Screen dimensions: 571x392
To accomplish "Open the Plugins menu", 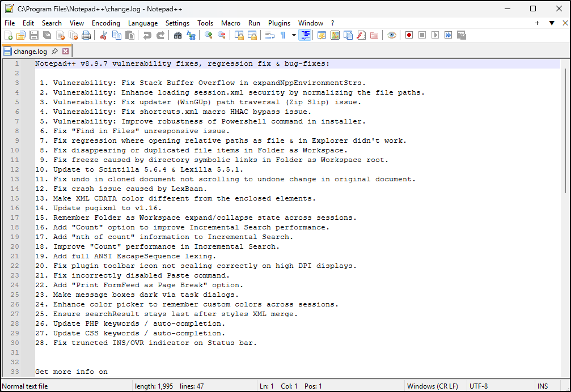I will click(280, 23).
